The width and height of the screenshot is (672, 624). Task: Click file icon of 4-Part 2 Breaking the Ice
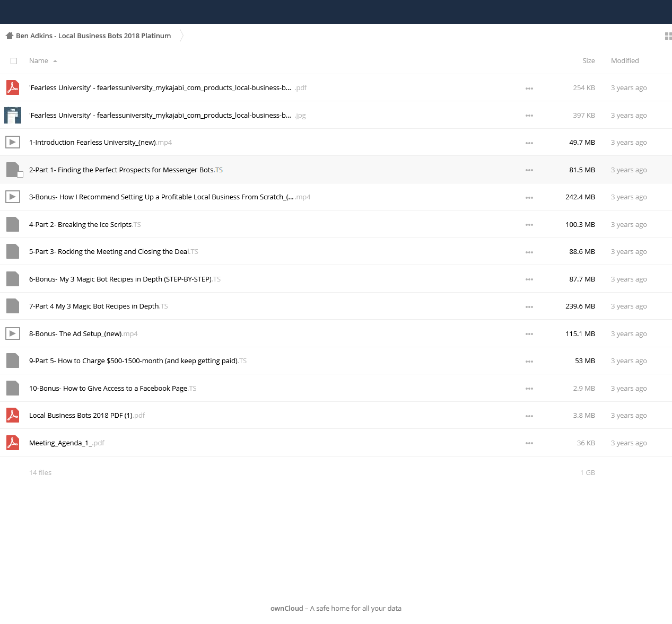pos(13,224)
